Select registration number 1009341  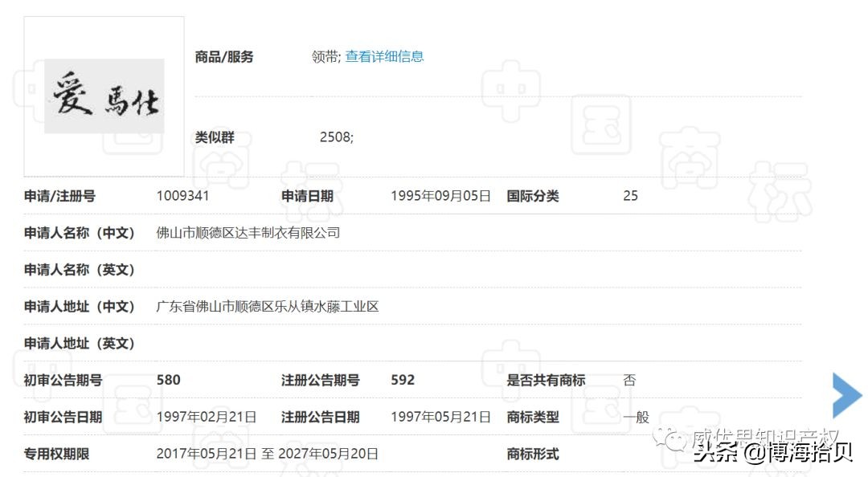click(x=182, y=196)
